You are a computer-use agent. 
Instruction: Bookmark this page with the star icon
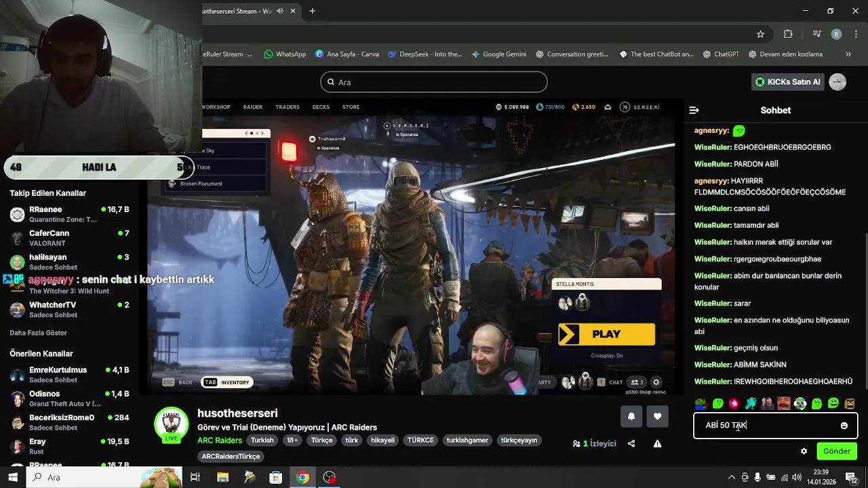761,35
